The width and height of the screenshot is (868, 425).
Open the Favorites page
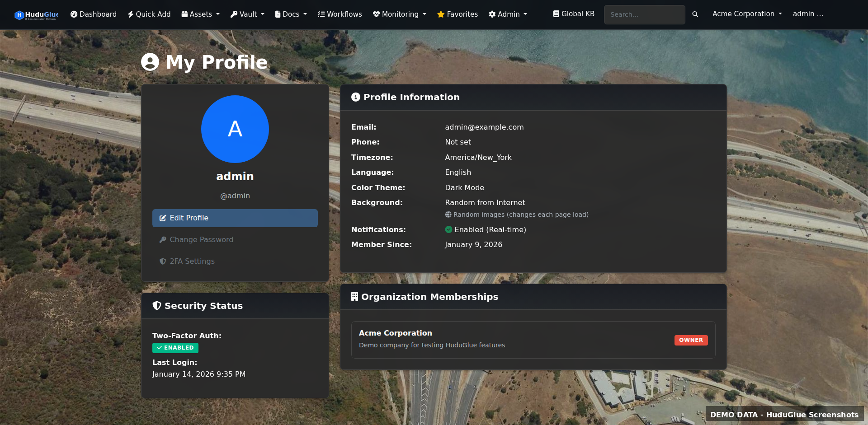pyautogui.click(x=458, y=14)
